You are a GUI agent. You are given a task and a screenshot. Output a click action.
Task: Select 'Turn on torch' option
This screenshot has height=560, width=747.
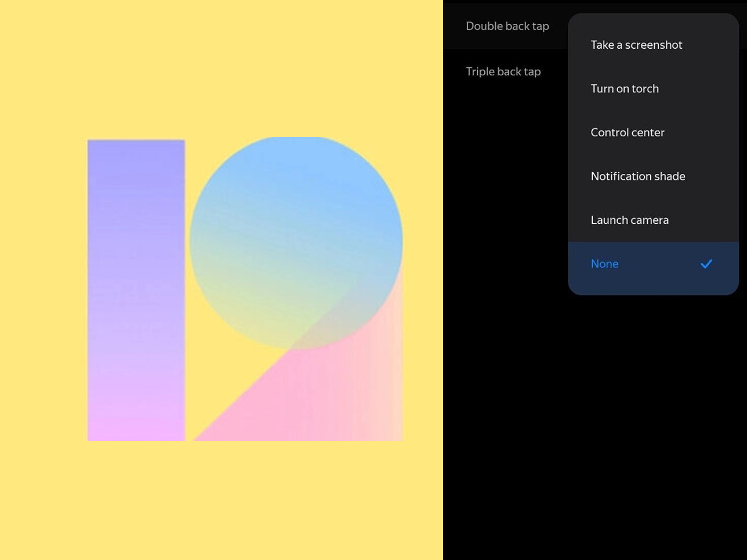point(653,89)
